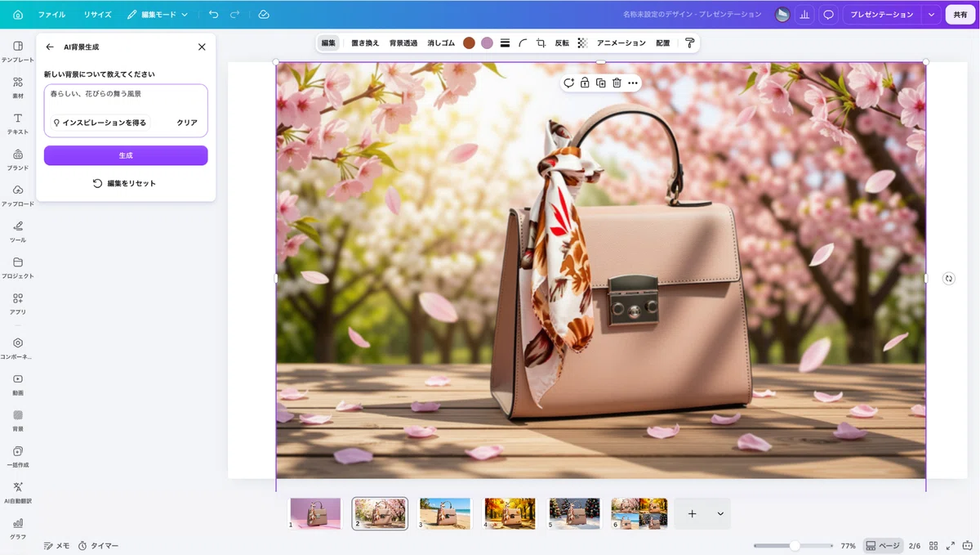Duplicate the selected image
The height and width of the screenshot is (555, 980).
pyautogui.click(x=601, y=83)
